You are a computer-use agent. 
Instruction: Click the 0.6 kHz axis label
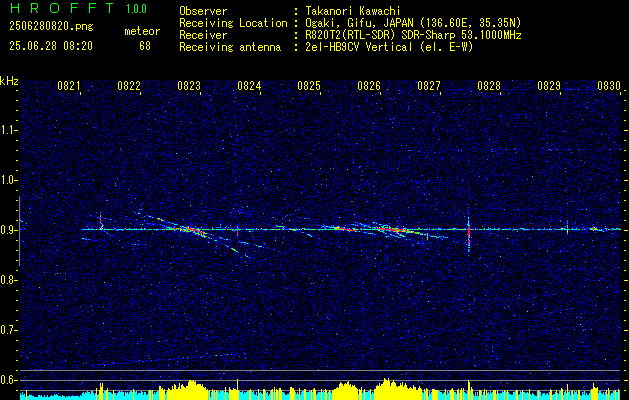[9, 380]
